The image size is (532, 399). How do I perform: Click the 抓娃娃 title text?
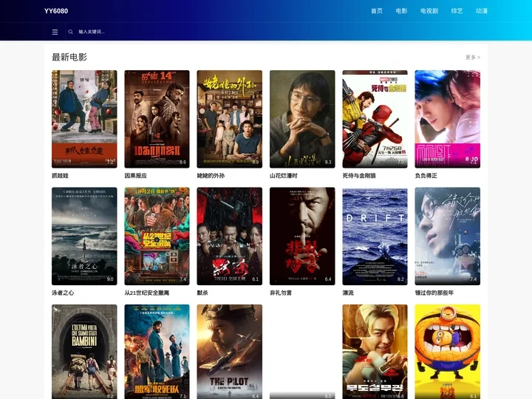[60, 176]
